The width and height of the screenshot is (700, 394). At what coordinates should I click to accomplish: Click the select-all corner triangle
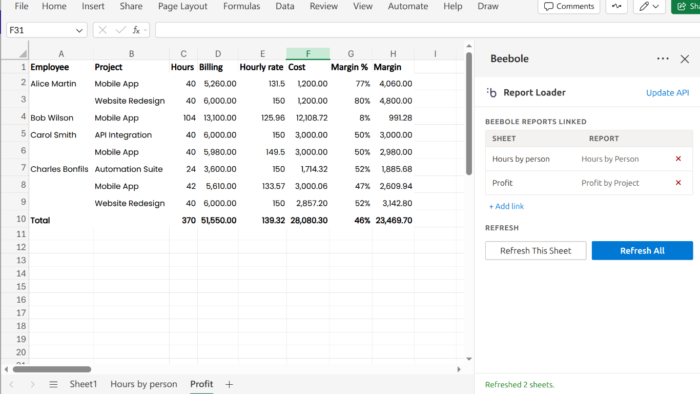click(22, 54)
